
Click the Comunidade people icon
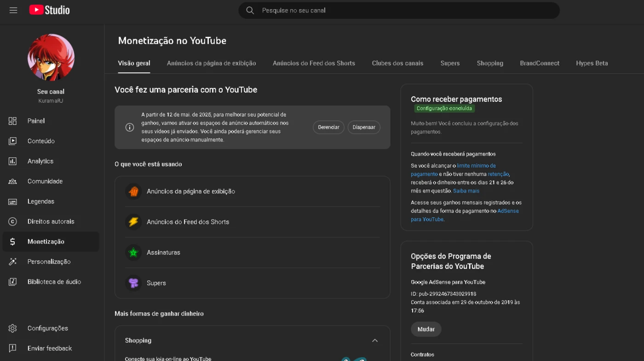[12, 181]
